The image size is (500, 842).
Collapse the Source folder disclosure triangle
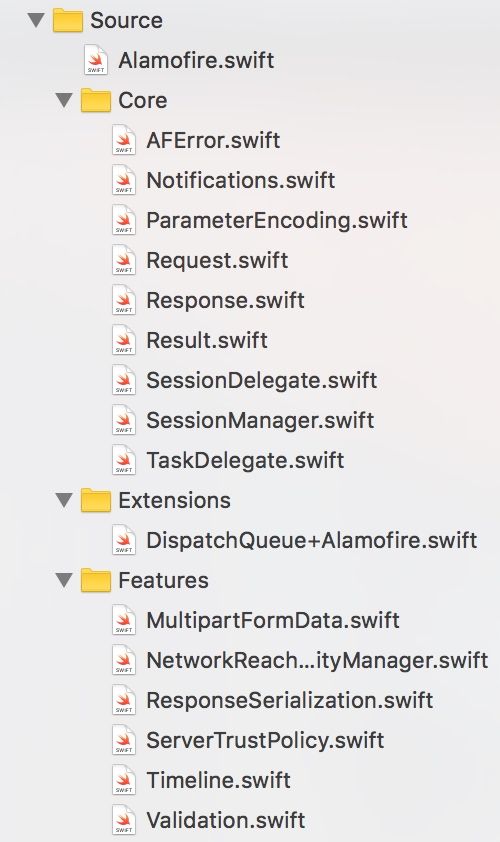pos(36,20)
